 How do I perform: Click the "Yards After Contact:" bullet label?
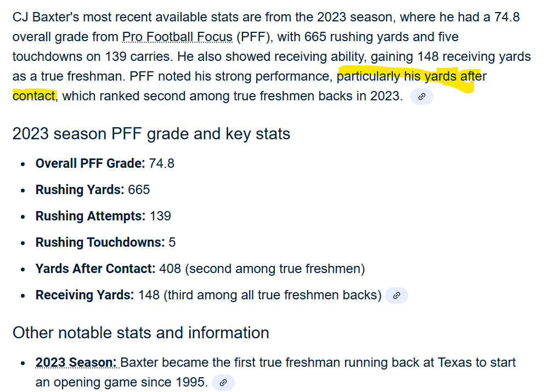tap(95, 269)
